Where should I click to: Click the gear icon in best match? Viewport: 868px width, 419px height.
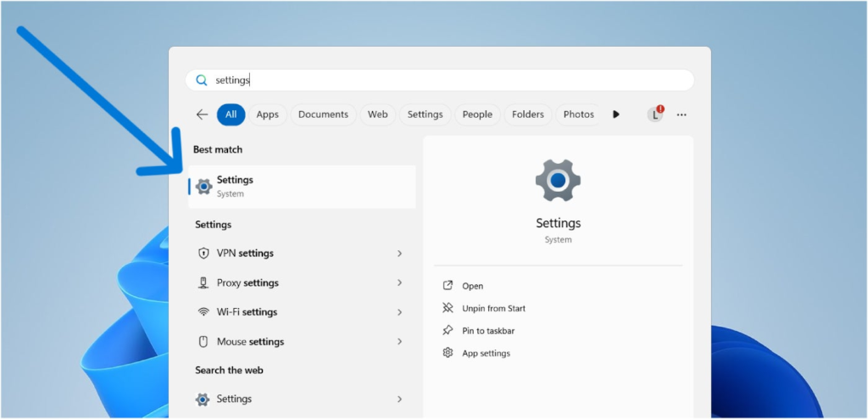click(x=204, y=187)
